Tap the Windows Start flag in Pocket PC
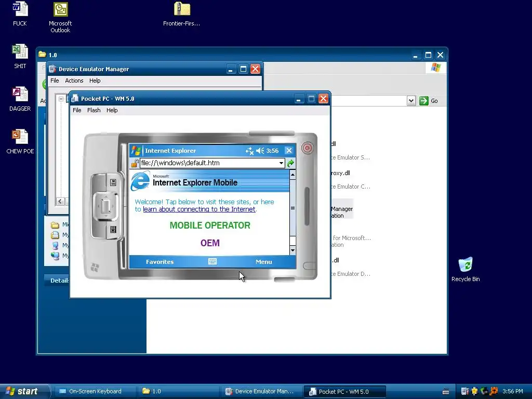Screen dimensions: 532x399 (136, 150)
